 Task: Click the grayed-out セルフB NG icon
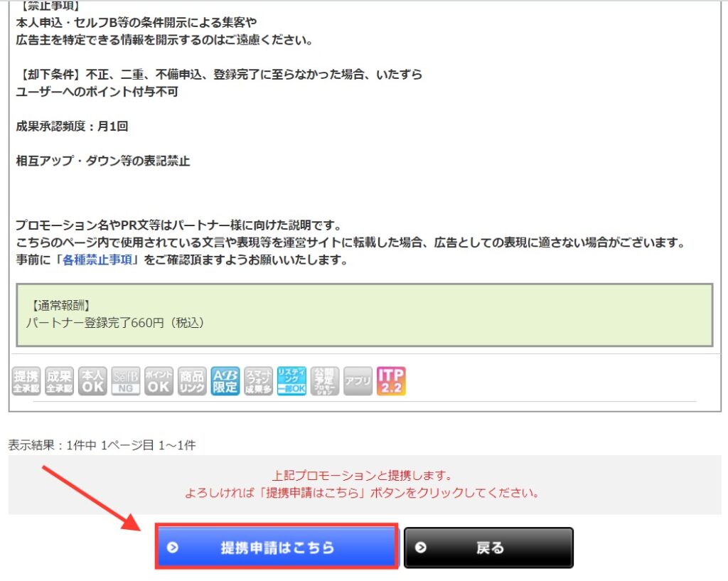tap(125, 381)
